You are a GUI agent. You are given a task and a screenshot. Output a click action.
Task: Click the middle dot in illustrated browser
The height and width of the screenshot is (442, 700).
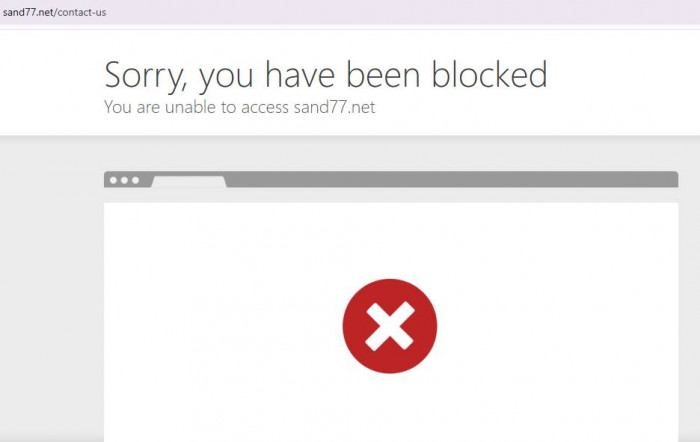[125, 180]
